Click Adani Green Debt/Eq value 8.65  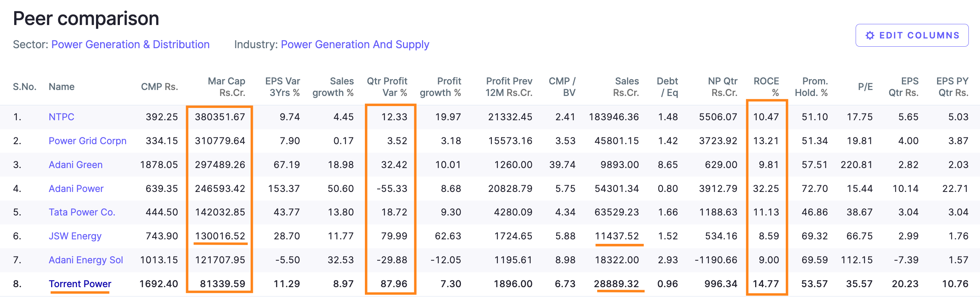click(x=668, y=165)
